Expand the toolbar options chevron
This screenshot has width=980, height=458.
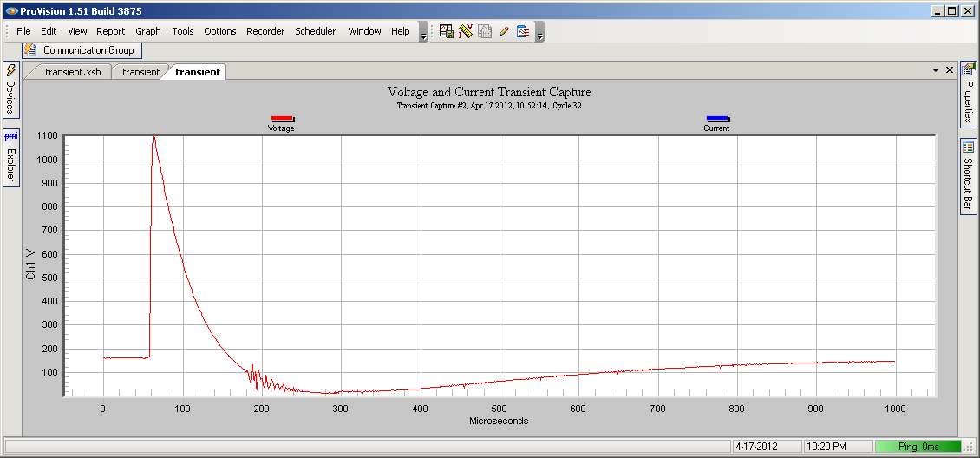(539, 32)
